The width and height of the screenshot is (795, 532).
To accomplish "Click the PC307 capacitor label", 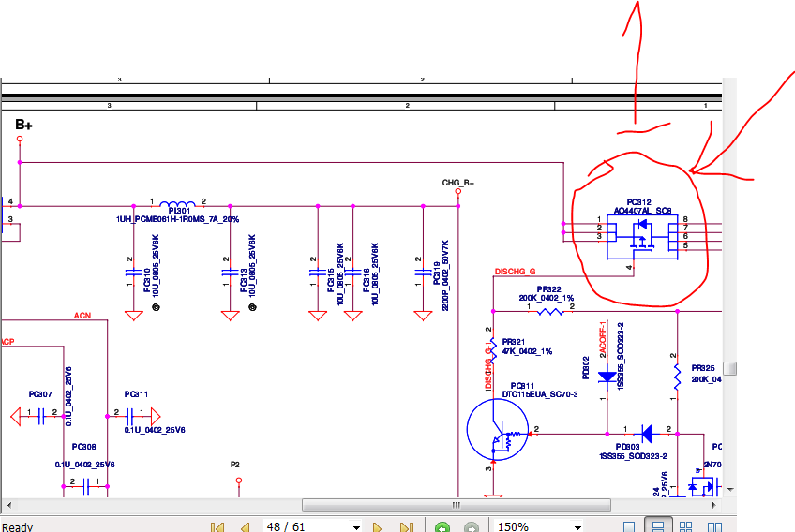I will [40, 394].
